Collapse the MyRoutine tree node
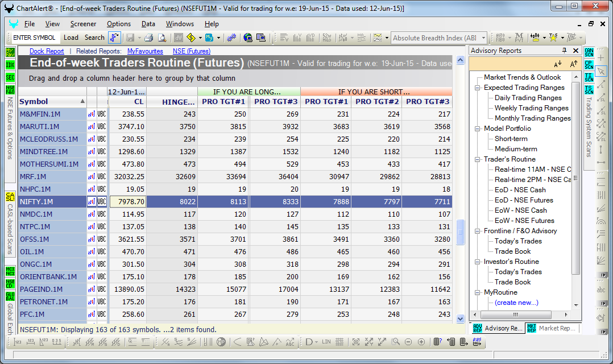The image size is (613, 364). tap(477, 292)
